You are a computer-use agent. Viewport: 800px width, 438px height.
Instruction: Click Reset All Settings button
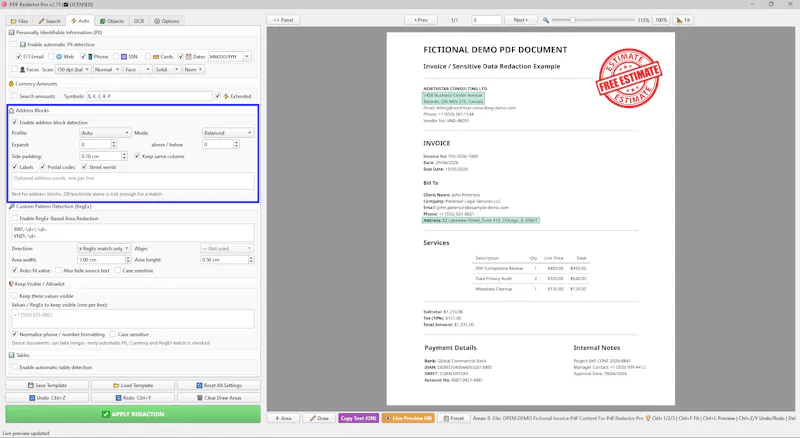(219, 385)
